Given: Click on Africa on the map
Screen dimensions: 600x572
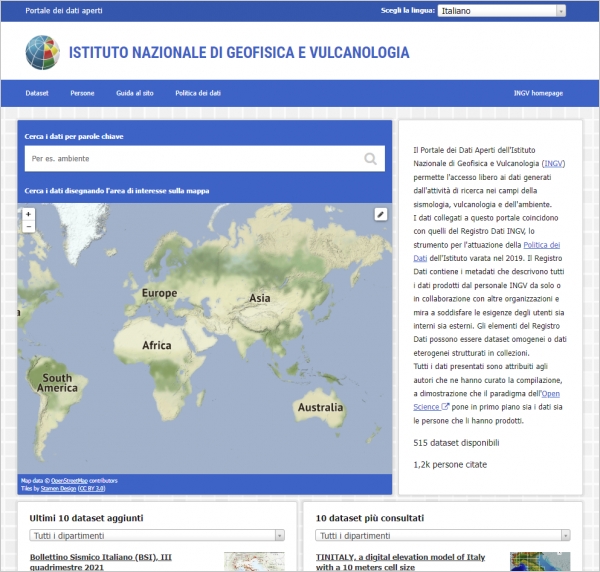Looking at the screenshot, I should [157, 345].
